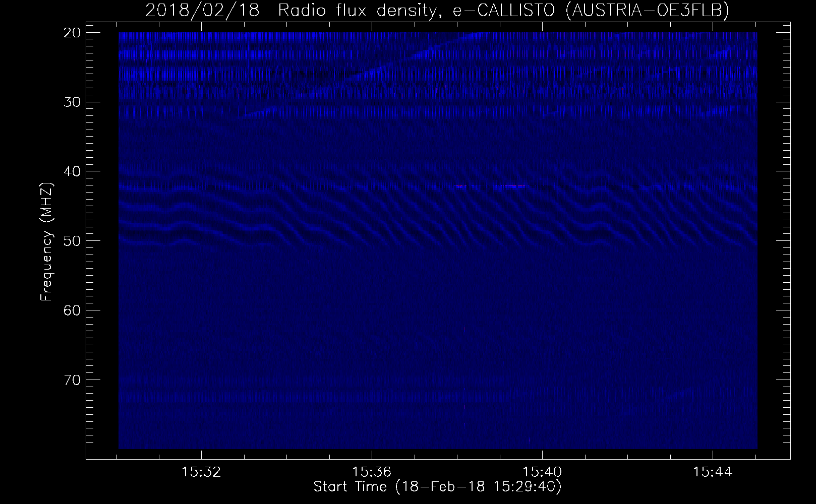816x504 pixels.
Task: Click the 15:36 time tick label
Action: 372,472
